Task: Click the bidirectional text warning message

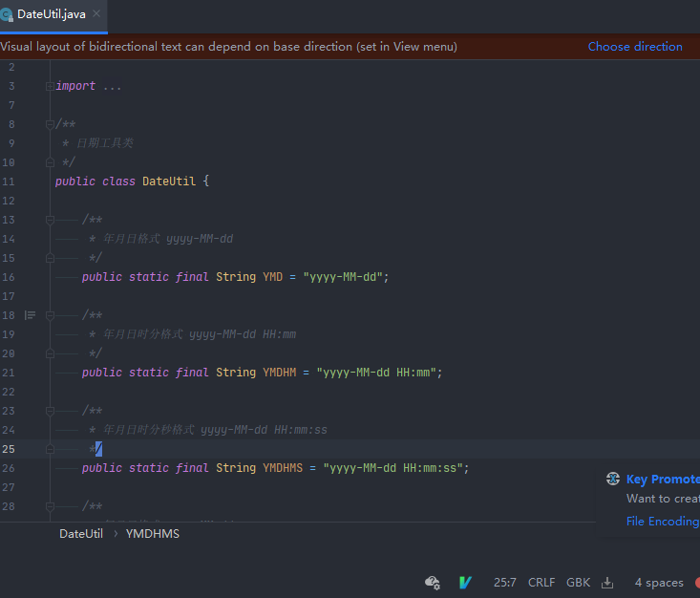Action: tap(228, 47)
